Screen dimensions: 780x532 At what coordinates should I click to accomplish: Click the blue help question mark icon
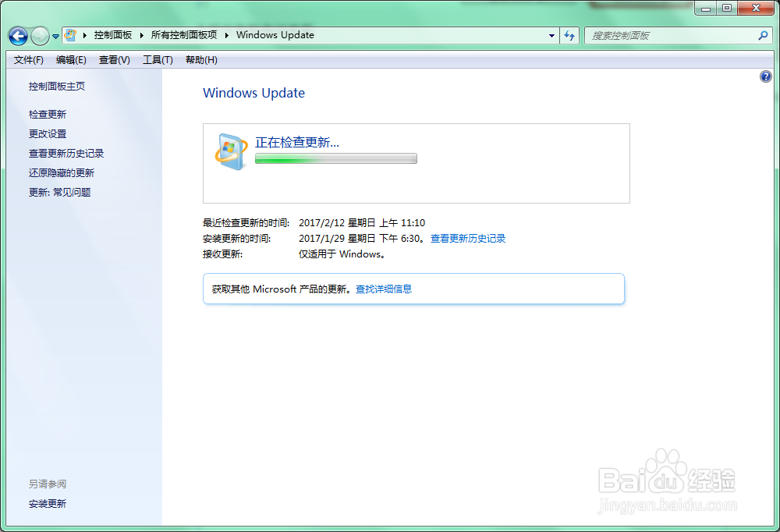point(766,76)
